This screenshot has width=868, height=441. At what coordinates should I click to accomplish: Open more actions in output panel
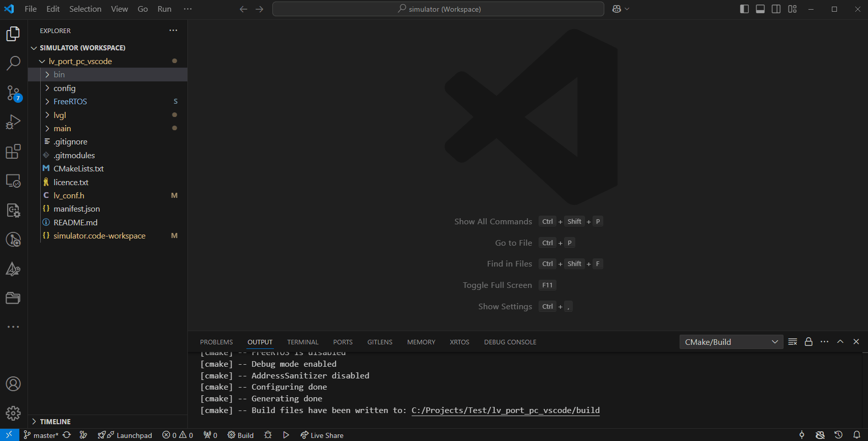(825, 342)
